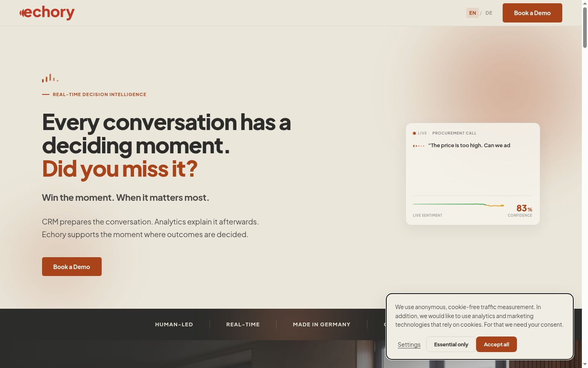Screen dimensions: 588x368
Task: Click the 'Did you miss it?' headline
Action: pos(120,168)
